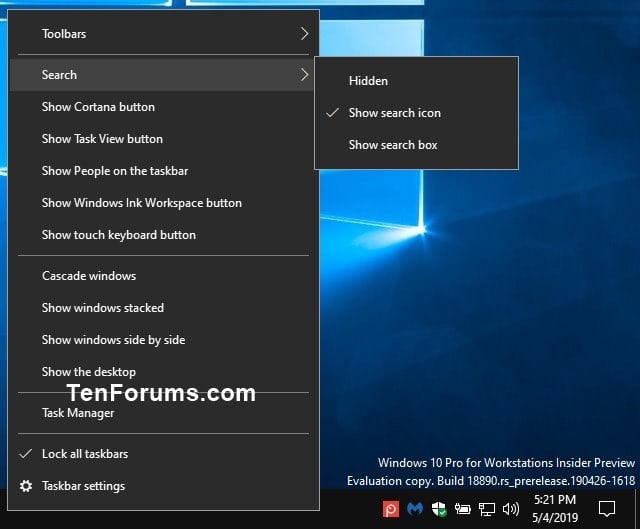Image resolution: width=640 pixels, height=529 pixels.
Task: Click the Show desktop sliver at taskbar edge
Action: pos(637,509)
